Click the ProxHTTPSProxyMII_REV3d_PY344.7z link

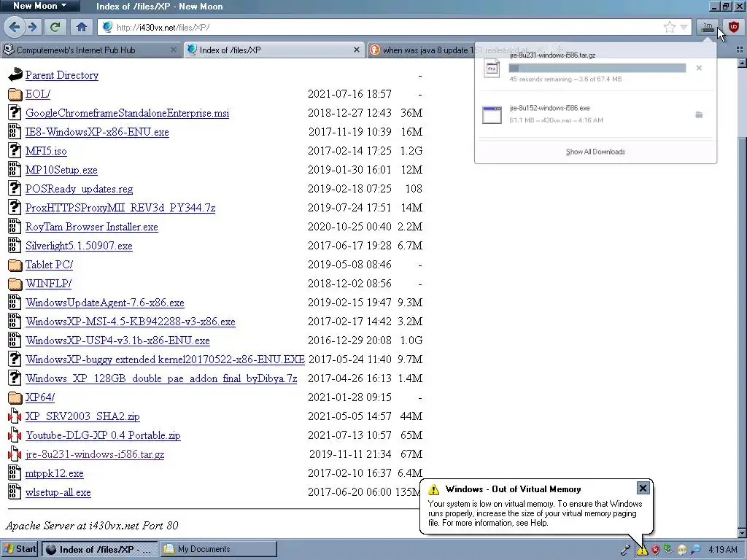(120, 208)
